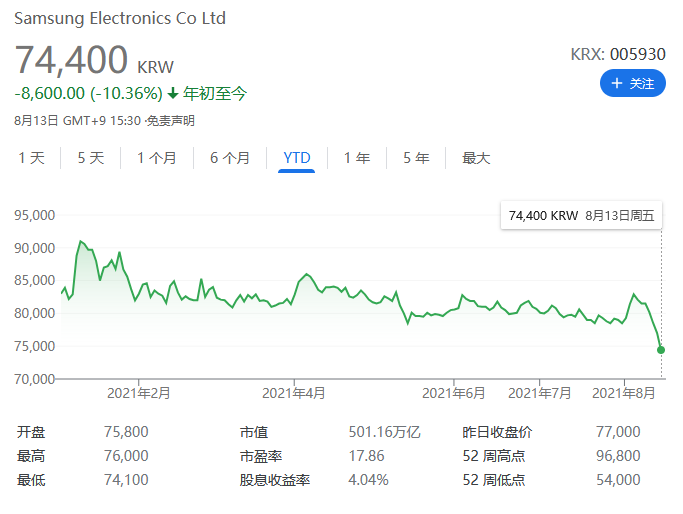Select the 5 天 time range tab

coord(91,158)
